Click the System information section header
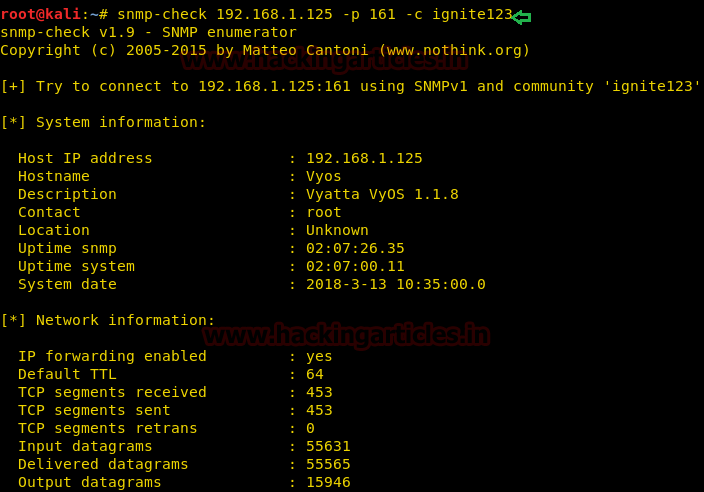The width and height of the screenshot is (704, 492). tap(103, 122)
